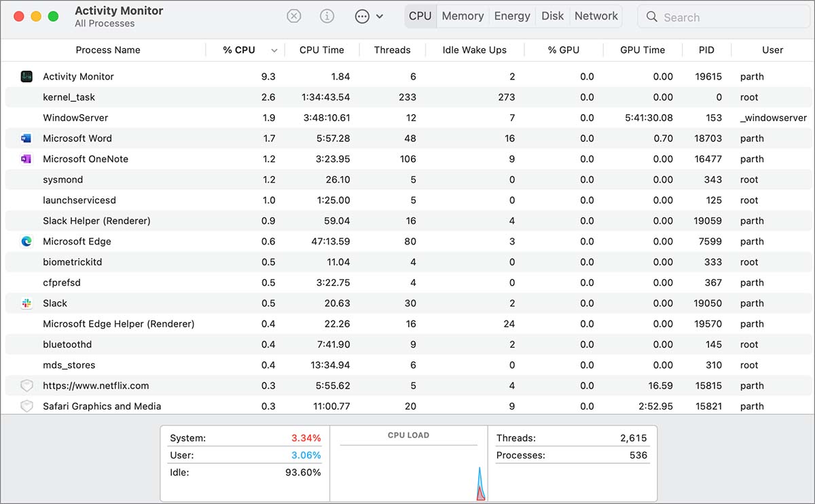Screen dimensions: 815x504
Task: Expand the chevron beside the ellipsis button
Action: click(379, 16)
